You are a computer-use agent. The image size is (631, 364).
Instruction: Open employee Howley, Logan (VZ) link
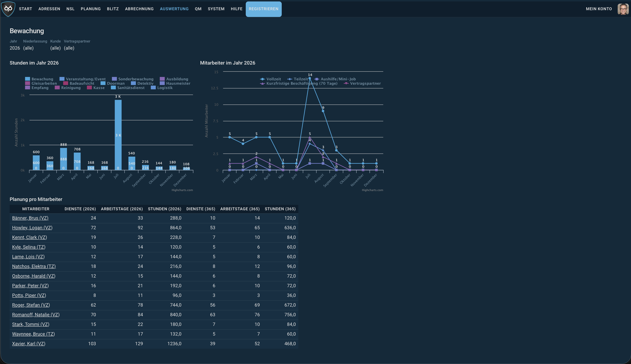click(x=32, y=228)
